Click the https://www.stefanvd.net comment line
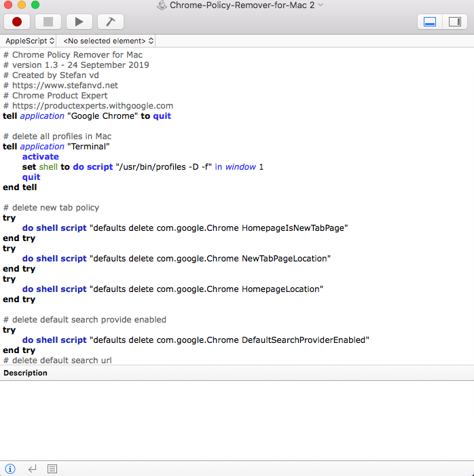Screen dimensions: 474x476 tap(60, 86)
